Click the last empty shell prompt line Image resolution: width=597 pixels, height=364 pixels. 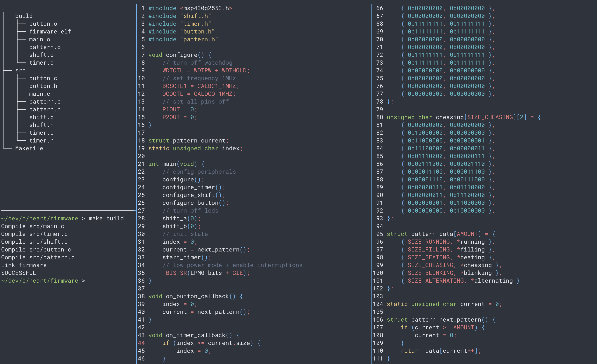click(x=43, y=281)
